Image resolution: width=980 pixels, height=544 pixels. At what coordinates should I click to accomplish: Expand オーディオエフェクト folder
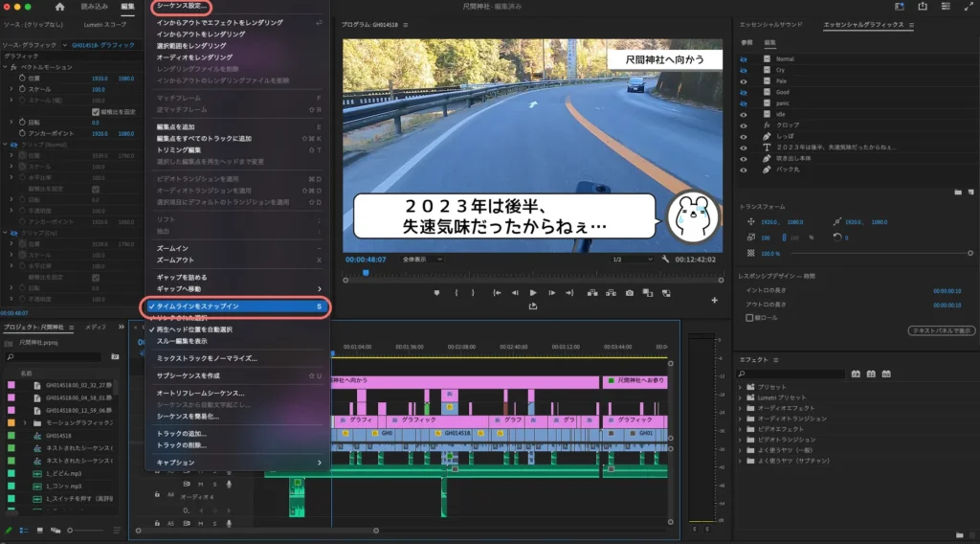click(741, 408)
